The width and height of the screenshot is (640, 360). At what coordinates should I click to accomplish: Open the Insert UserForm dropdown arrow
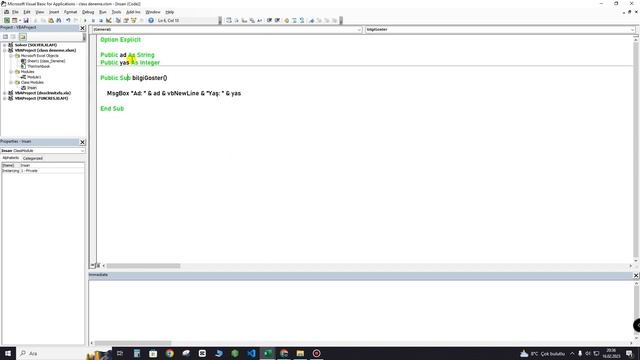pyautogui.click(x=20, y=20)
